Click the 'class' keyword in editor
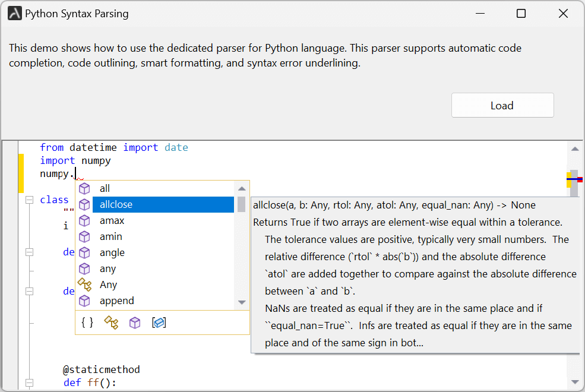The width and height of the screenshot is (585, 392). (54, 200)
